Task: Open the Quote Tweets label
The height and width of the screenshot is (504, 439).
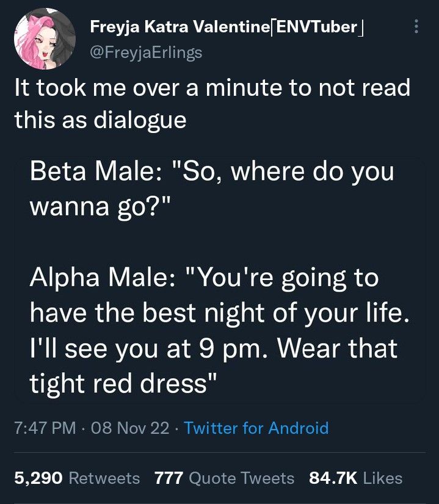Action: [242, 478]
